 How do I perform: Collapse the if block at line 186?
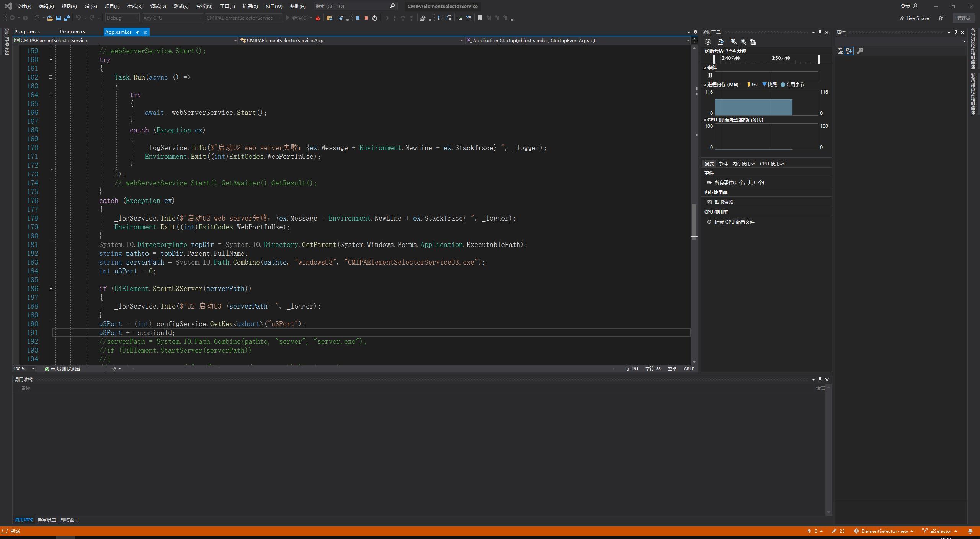[51, 289]
